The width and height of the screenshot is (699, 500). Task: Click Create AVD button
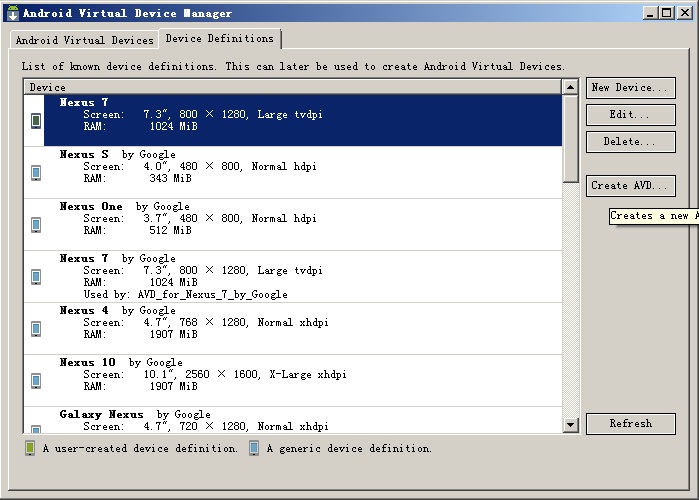[630, 185]
